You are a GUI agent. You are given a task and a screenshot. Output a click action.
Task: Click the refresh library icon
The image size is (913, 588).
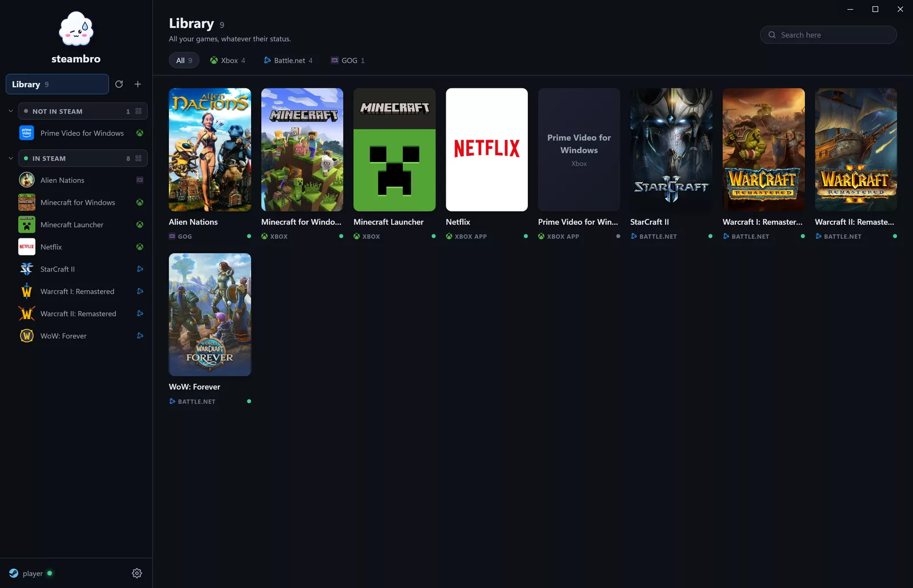click(x=119, y=84)
